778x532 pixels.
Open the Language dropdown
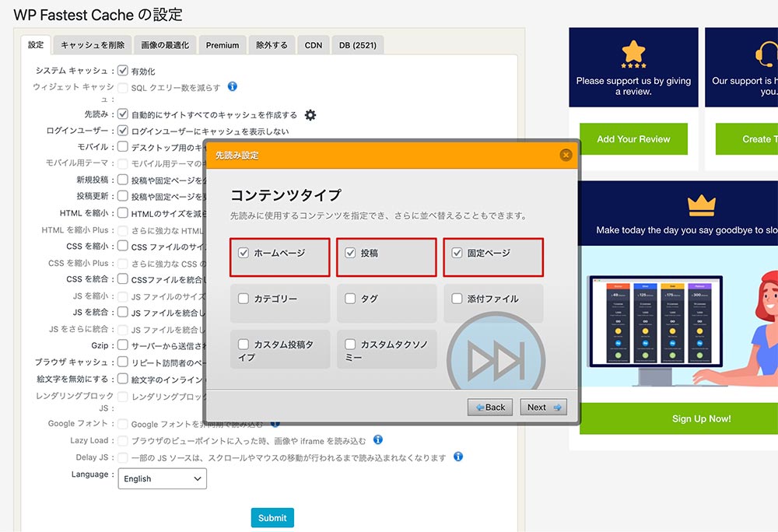tap(163, 478)
